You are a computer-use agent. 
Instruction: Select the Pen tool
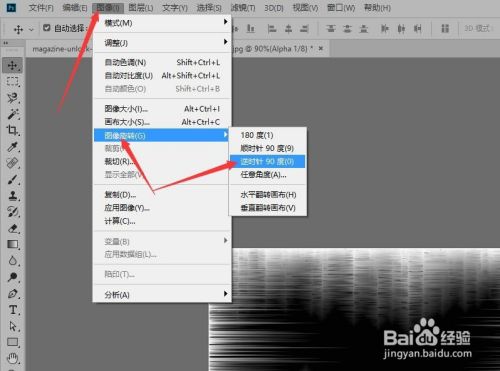pyautogui.click(x=12, y=294)
